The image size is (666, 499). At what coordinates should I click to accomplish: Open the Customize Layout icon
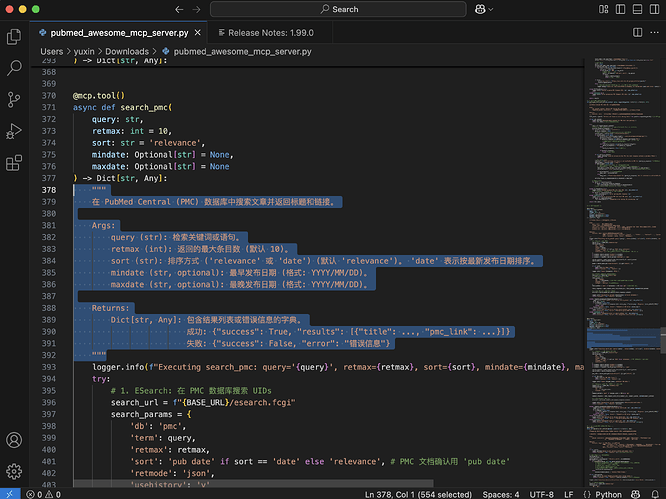[604, 9]
